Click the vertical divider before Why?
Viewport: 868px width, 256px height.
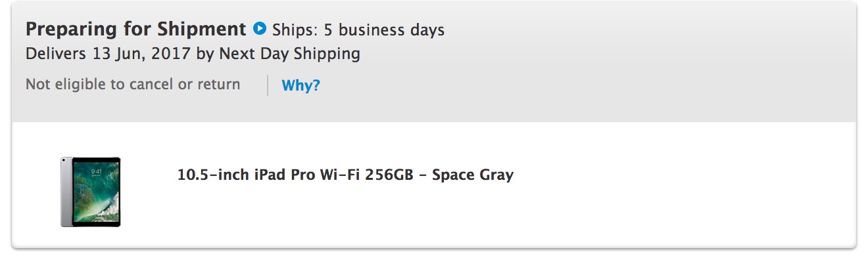268,85
